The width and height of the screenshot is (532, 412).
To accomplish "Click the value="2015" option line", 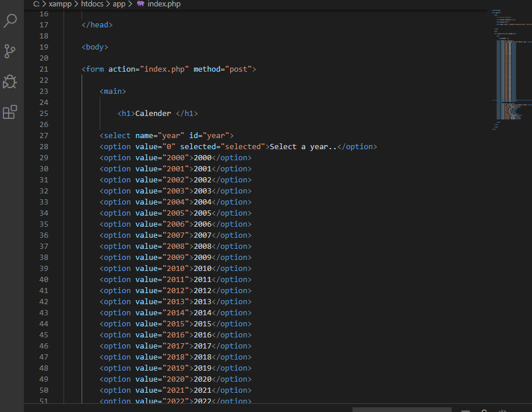I will tap(175, 324).
